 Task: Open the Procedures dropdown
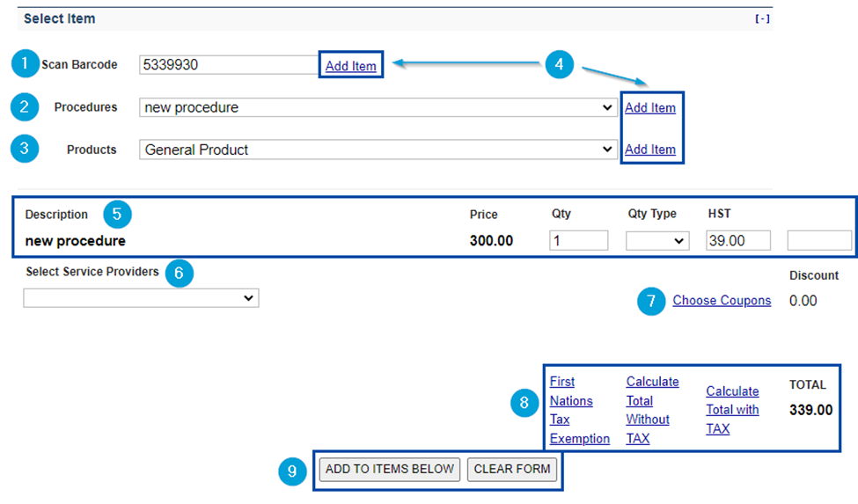click(x=378, y=107)
